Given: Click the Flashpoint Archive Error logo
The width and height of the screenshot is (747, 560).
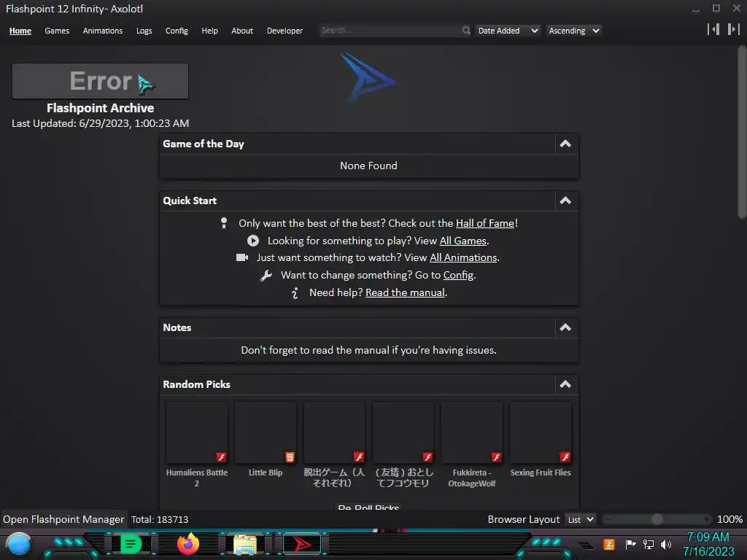Looking at the screenshot, I should click(100, 81).
